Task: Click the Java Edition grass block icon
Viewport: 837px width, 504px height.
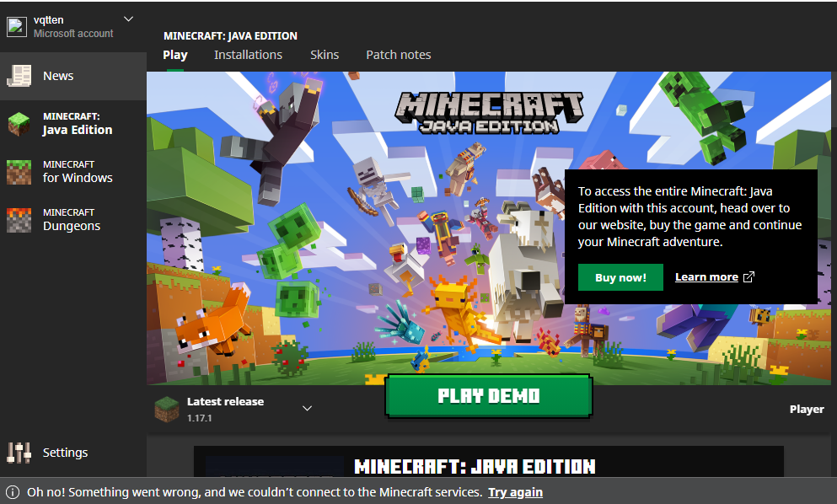Action: point(19,124)
